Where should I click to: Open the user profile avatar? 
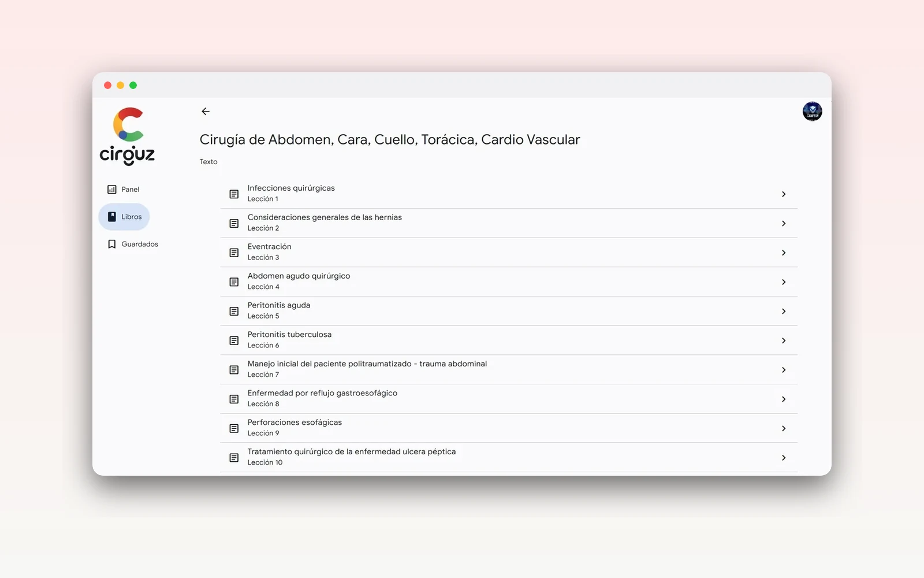click(x=812, y=111)
